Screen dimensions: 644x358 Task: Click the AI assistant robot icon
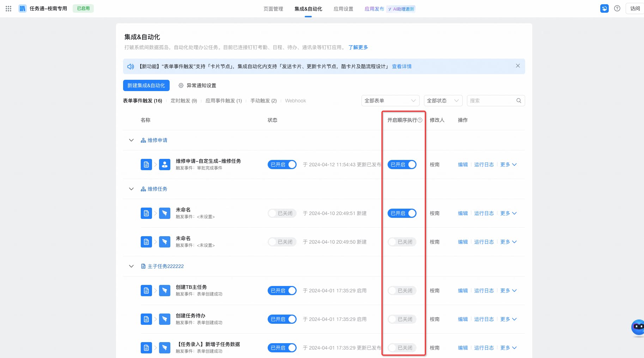click(638, 327)
